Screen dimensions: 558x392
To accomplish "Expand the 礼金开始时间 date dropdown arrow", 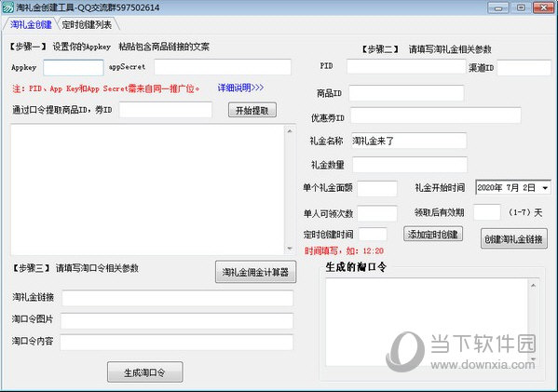I will (x=545, y=188).
